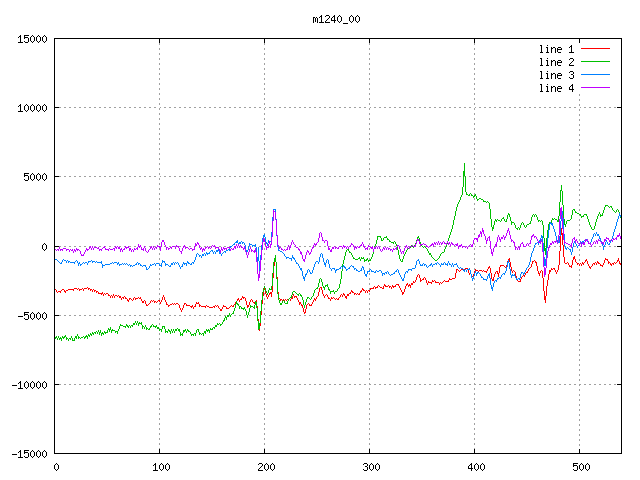This screenshot has width=640, height=480.
Task: Click the purple line 4 legend sample
Action: pyautogui.click(x=595, y=88)
